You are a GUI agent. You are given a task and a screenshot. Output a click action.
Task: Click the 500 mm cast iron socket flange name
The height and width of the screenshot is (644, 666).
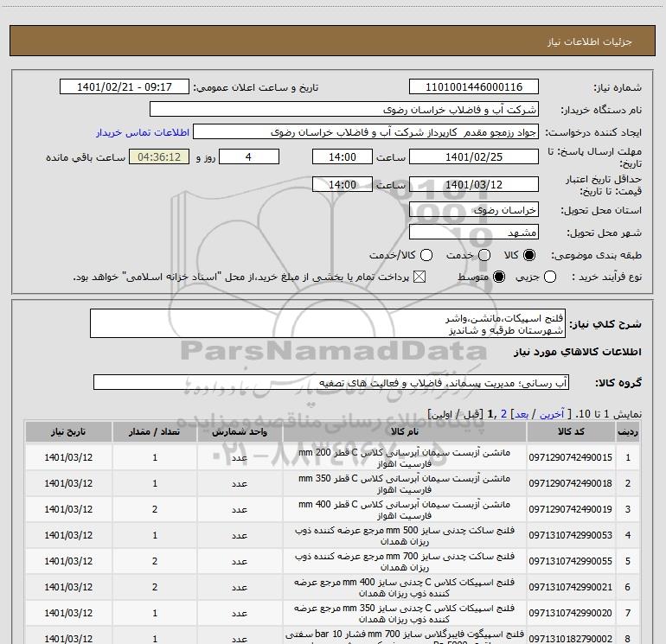405,536
